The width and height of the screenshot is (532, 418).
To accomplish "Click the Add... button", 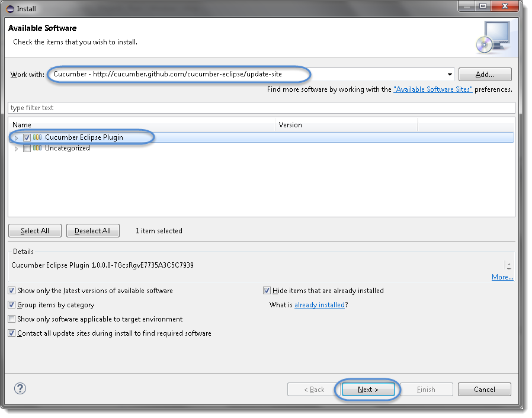I will click(x=485, y=75).
